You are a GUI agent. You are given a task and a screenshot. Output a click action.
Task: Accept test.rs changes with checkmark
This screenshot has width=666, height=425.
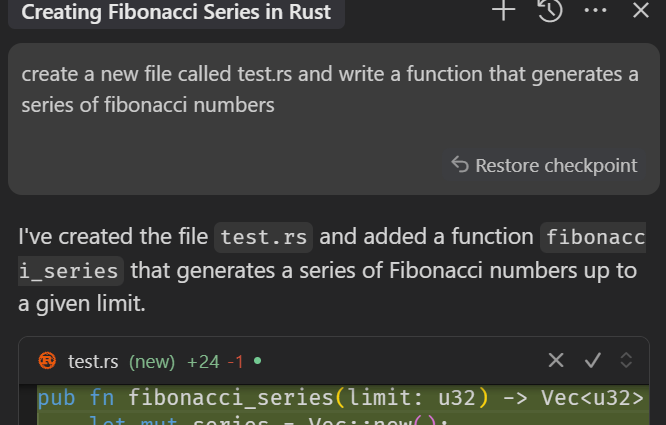592,360
